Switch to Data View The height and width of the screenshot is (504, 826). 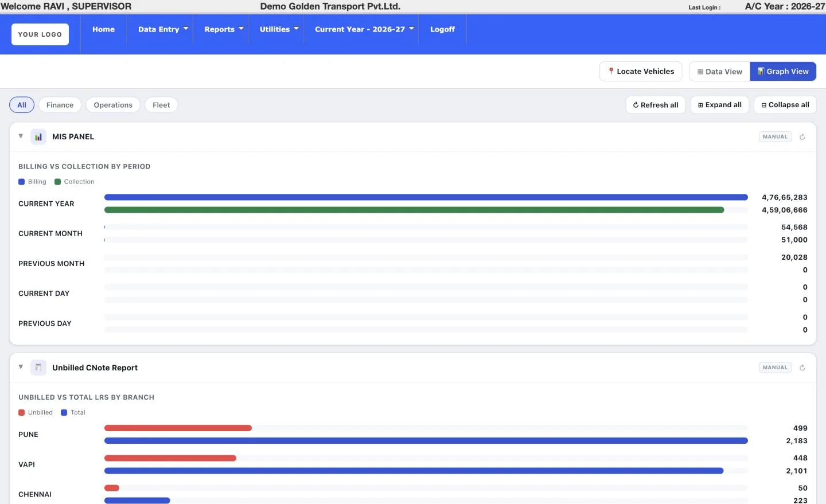[720, 72]
